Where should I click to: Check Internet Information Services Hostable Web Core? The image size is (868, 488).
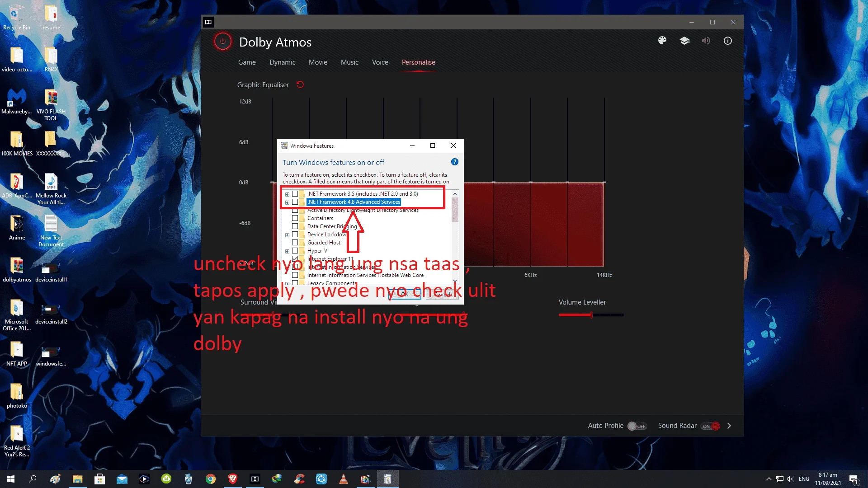[x=295, y=275]
